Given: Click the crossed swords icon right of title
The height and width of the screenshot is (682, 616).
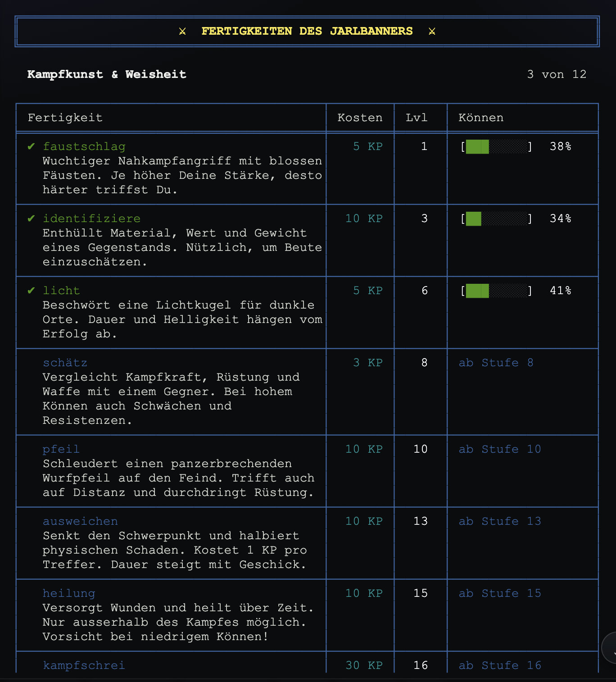Looking at the screenshot, I should pyautogui.click(x=432, y=31).
